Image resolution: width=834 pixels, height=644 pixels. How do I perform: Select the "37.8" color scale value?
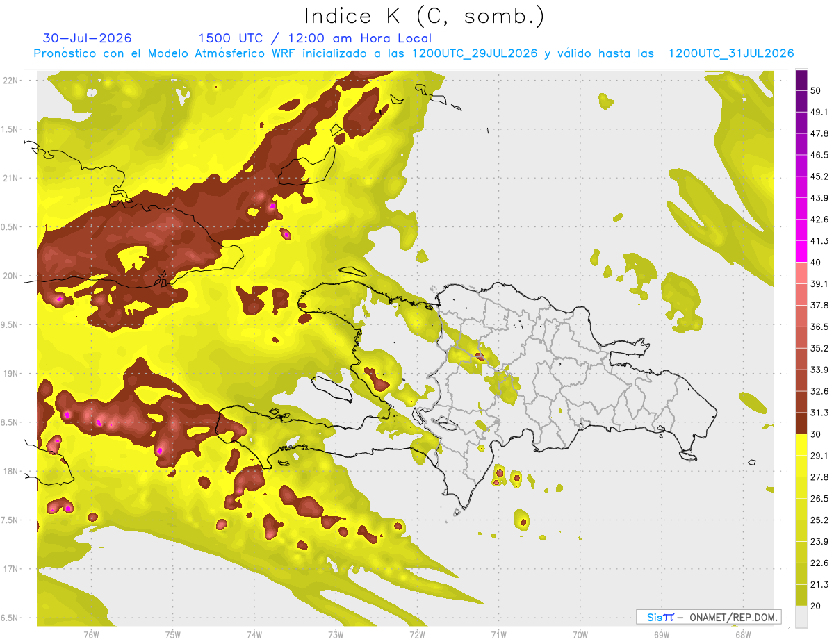(x=819, y=305)
